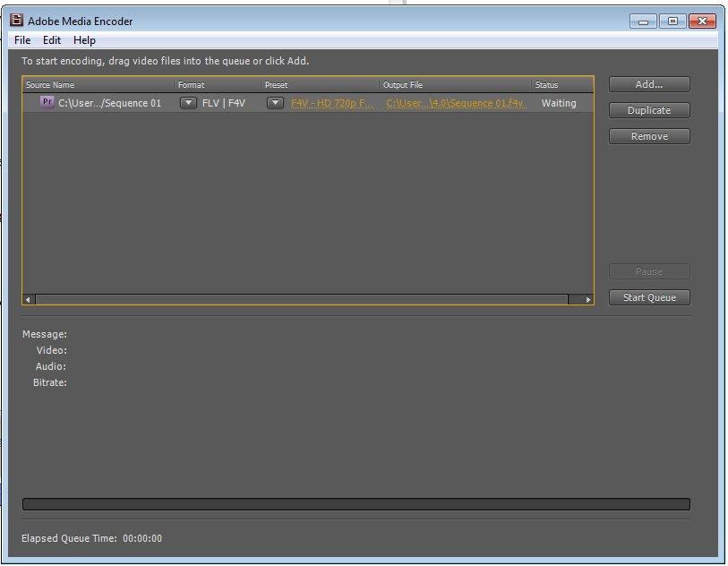Click the Start Queue button
The height and width of the screenshot is (566, 728).
[x=649, y=297]
